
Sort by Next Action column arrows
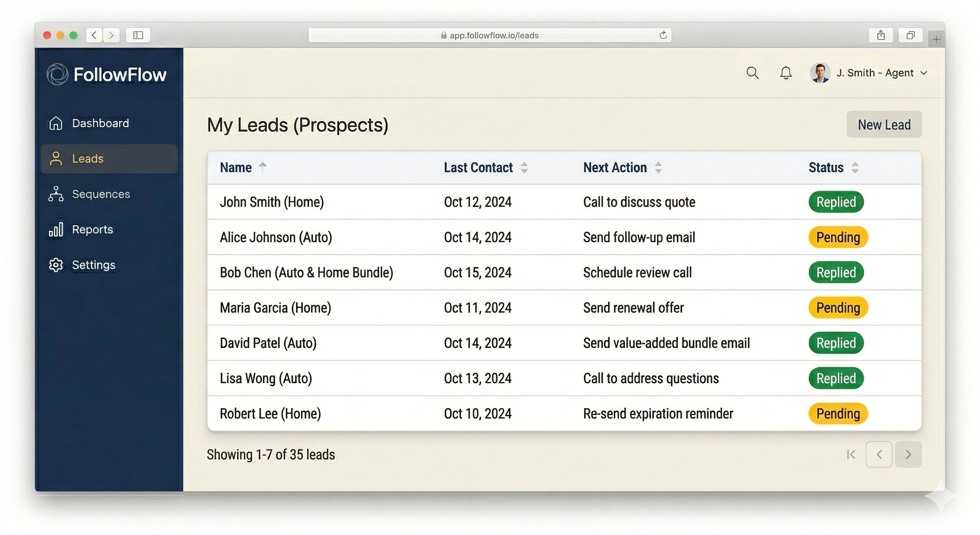pos(658,168)
